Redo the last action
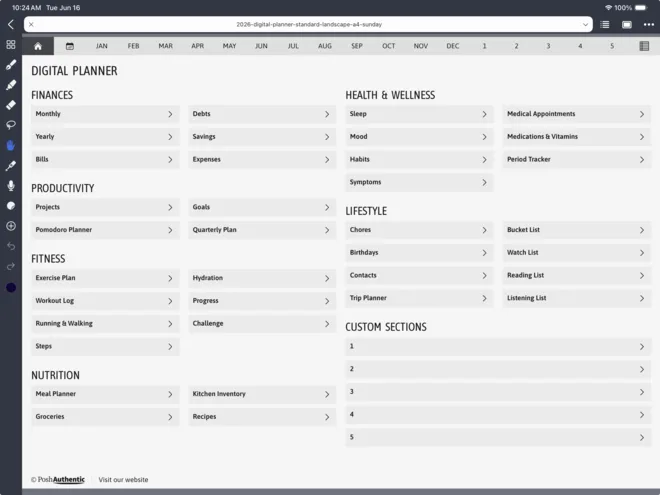 pyautogui.click(x=11, y=266)
